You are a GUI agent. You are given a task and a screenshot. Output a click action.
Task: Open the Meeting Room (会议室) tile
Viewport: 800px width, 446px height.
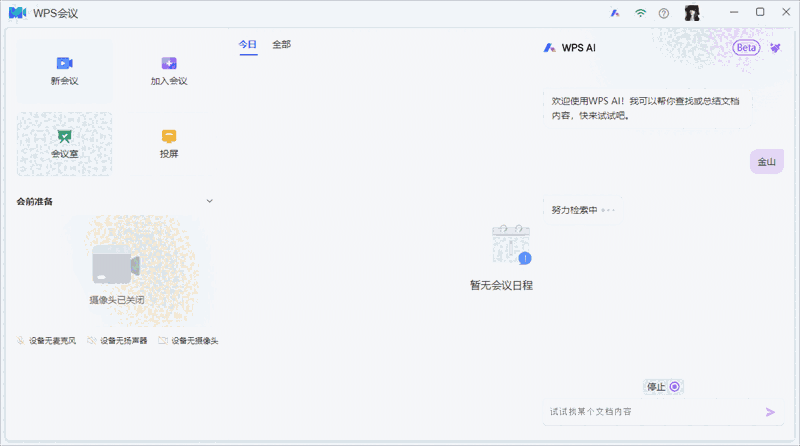pyautogui.click(x=64, y=144)
